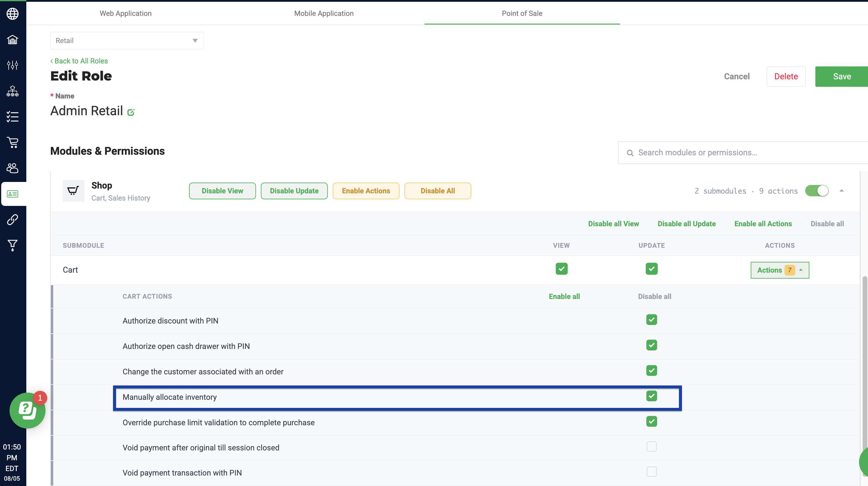Uncheck Change the customer associated with an order
This screenshot has height=486, width=868.
coord(651,370)
